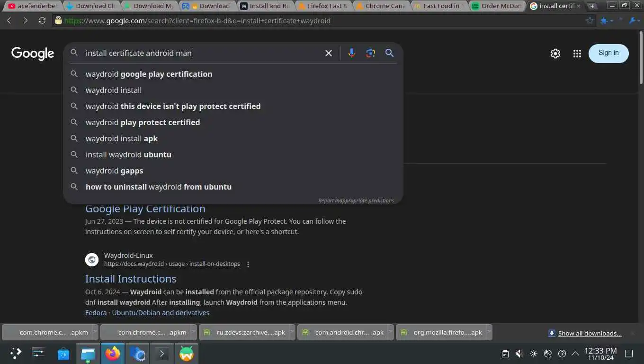This screenshot has height=364, width=644.
Task: Open the question mark tray icon
Action: (x=562, y=354)
